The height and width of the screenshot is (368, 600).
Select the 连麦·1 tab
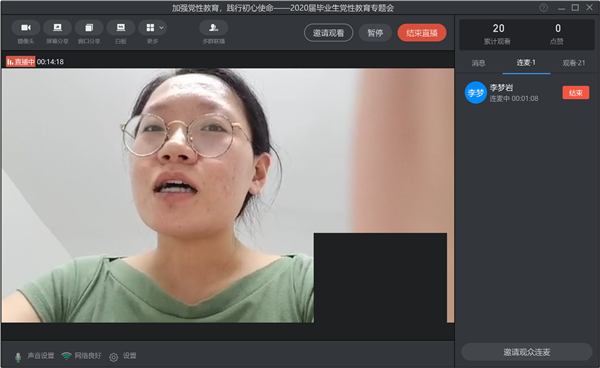[x=526, y=63]
